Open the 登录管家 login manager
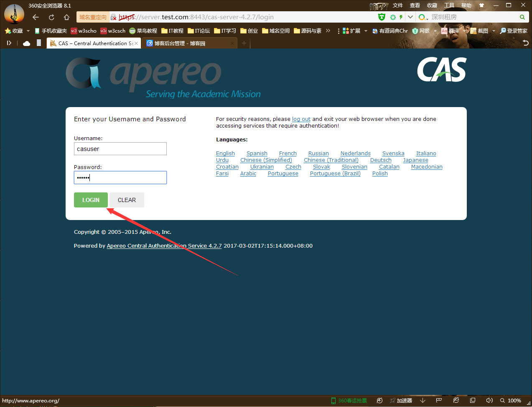Image resolution: width=532 pixels, height=407 pixels. click(514, 31)
